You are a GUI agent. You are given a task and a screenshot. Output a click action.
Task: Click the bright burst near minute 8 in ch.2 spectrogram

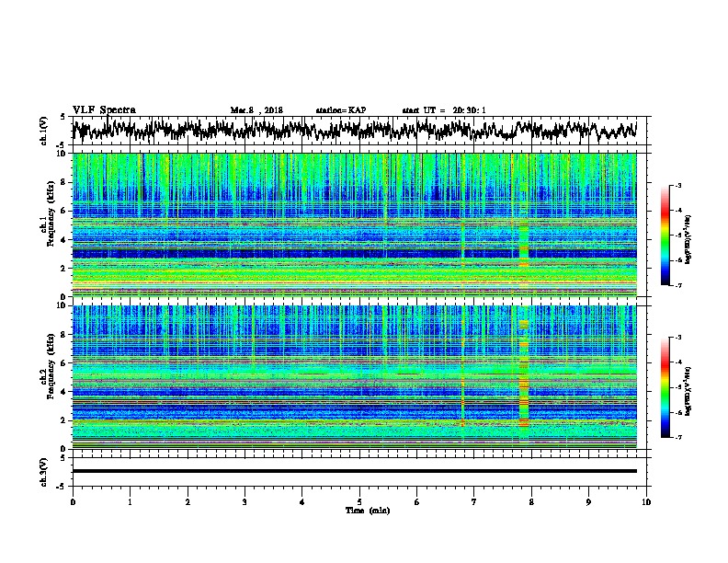[x=524, y=377]
